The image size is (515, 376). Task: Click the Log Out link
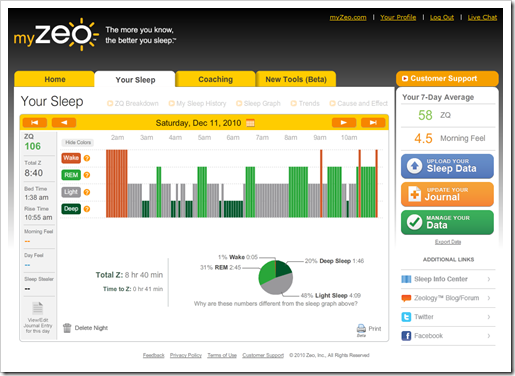pos(442,17)
